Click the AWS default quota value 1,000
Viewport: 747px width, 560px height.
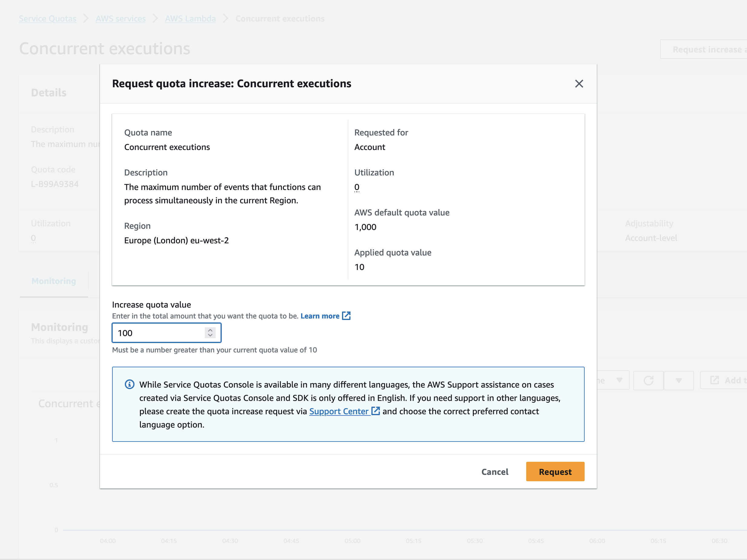[365, 227]
